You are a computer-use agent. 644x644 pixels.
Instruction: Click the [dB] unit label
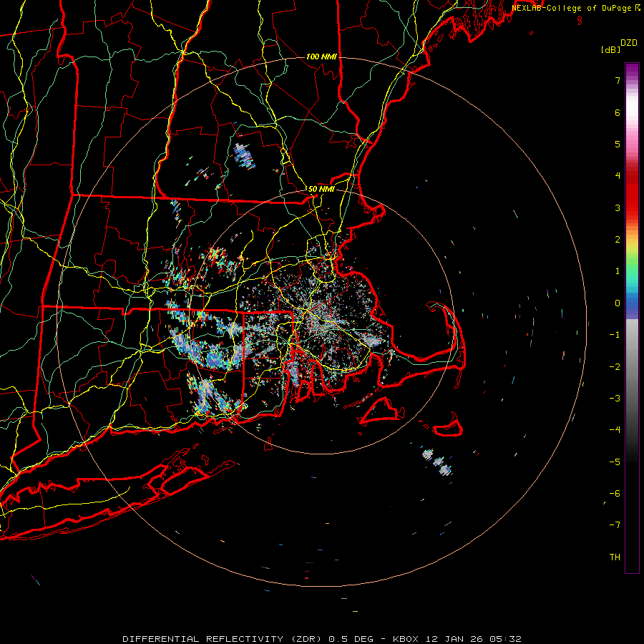611,49
